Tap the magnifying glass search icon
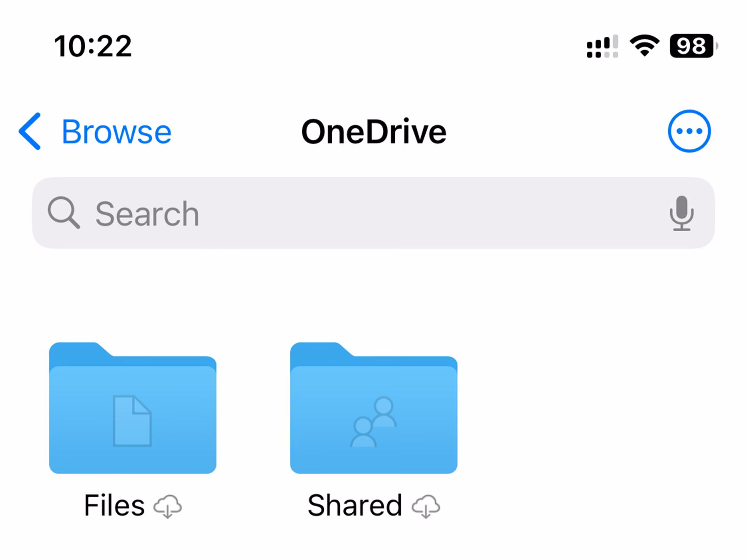This screenshot has height=560, width=747. pyautogui.click(x=64, y=213)
